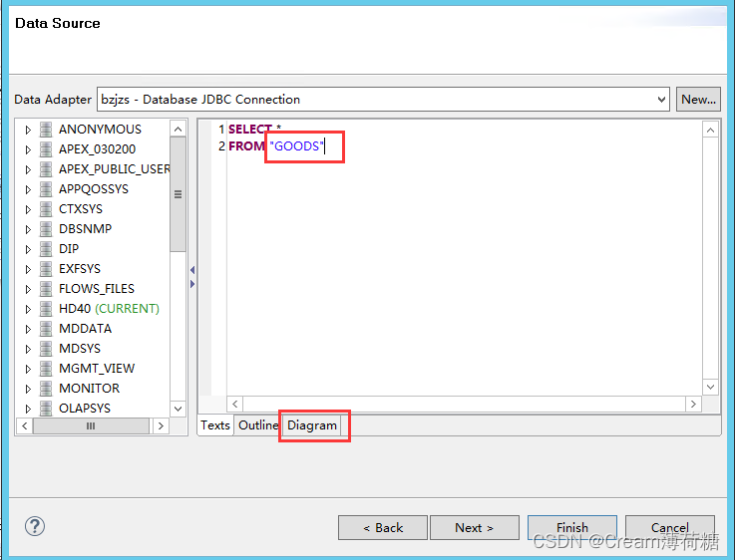
Task: Click the SQL editor scroll right arrow
Action: pyautogui.click(x=694, y=405)
